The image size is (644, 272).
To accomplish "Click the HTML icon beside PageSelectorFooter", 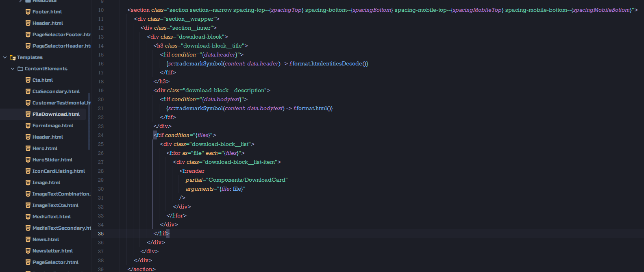I will pos(28,35).
